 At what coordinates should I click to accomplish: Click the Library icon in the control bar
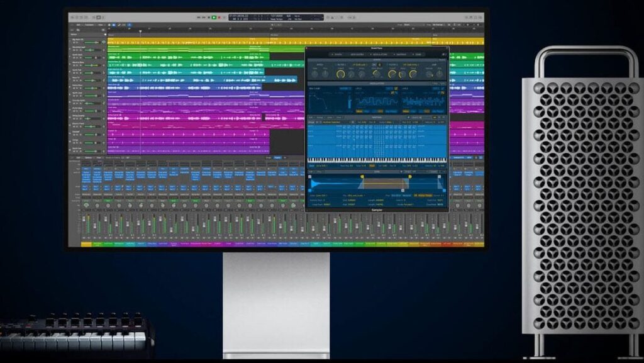(72, 17)
